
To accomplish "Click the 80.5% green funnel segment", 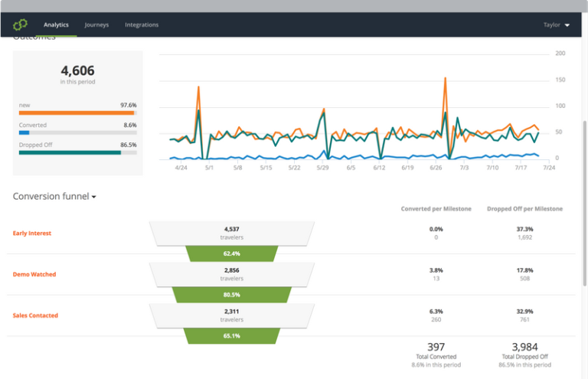I will coord(231,295).
